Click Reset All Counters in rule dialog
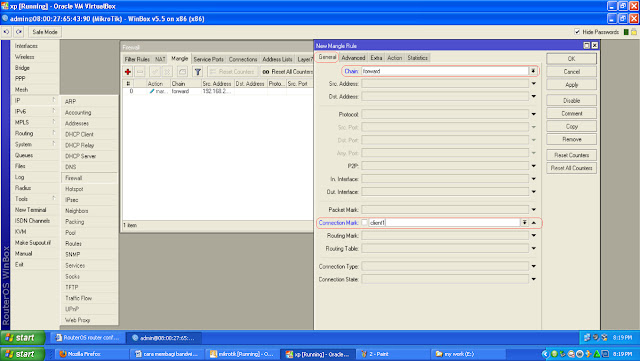Image resolution: width=640 pixels, height=361 pixels. 571,168
